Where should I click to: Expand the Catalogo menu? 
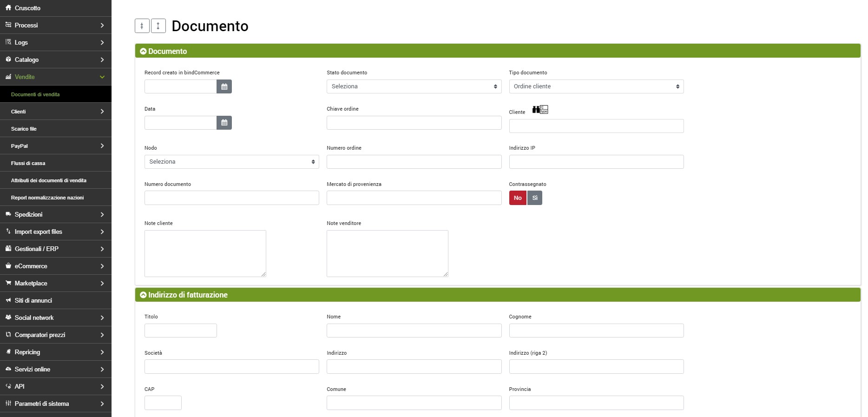(56, 60)
